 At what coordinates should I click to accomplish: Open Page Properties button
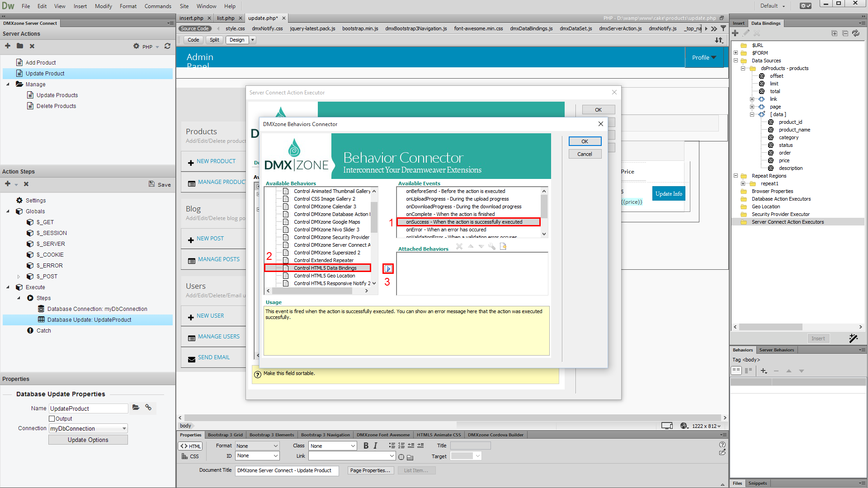point(370,470)
